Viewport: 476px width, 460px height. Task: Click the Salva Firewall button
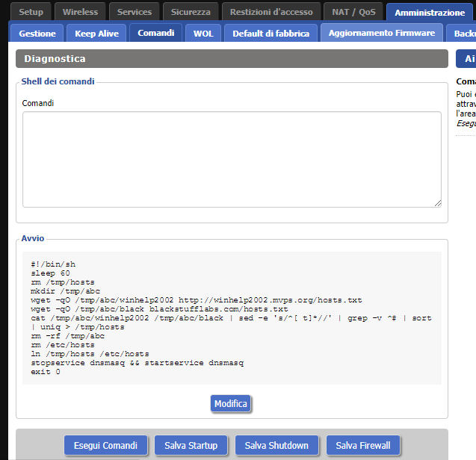click(x=363, y=445)
